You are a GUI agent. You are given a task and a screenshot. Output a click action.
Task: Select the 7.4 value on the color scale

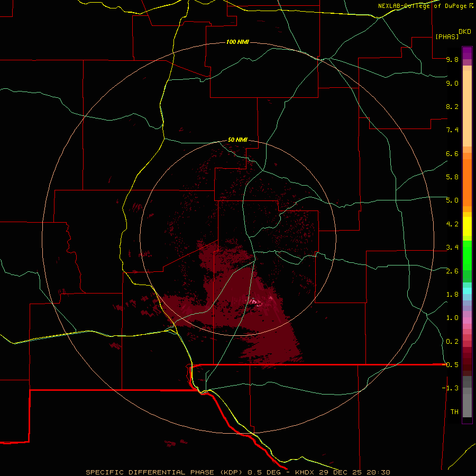(452, 130)
